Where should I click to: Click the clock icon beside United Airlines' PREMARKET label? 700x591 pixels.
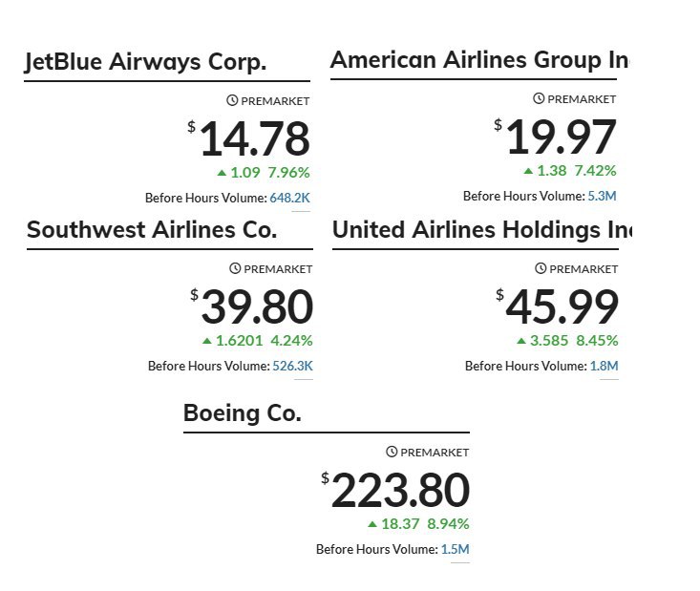541,268
